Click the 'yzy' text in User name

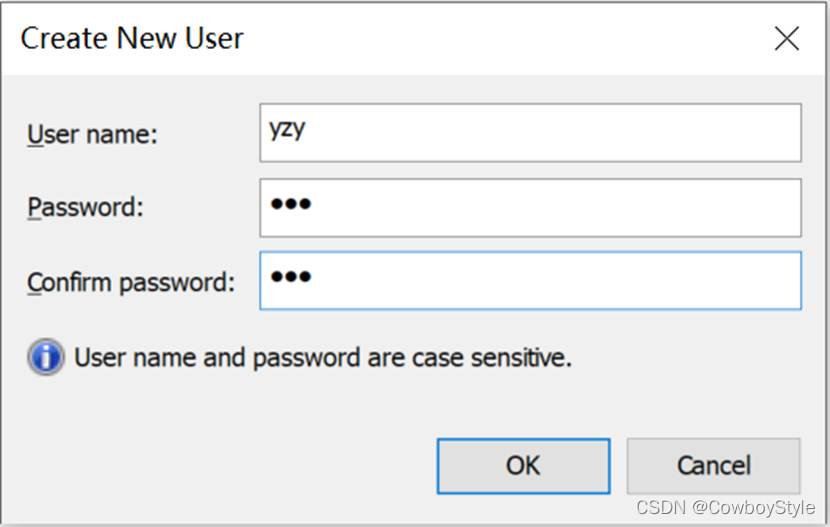pos(287,129)
